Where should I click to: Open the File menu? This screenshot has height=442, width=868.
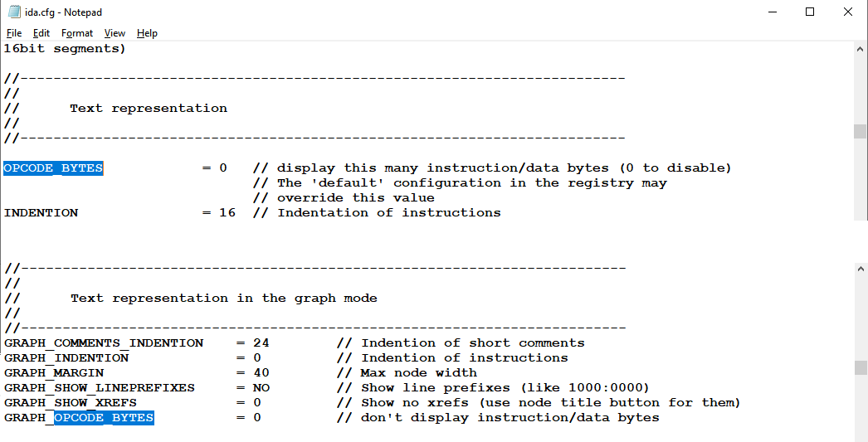[x=14, y=33]
